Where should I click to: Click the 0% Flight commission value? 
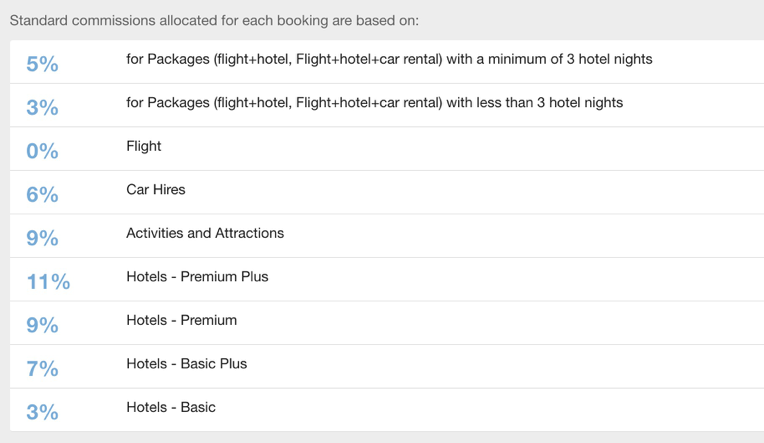(42, 151)
